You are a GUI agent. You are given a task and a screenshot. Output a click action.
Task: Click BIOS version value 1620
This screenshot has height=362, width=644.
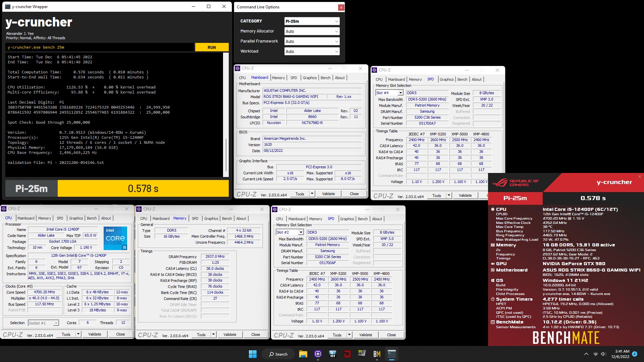pyautogui.click(x=312, y=145)
